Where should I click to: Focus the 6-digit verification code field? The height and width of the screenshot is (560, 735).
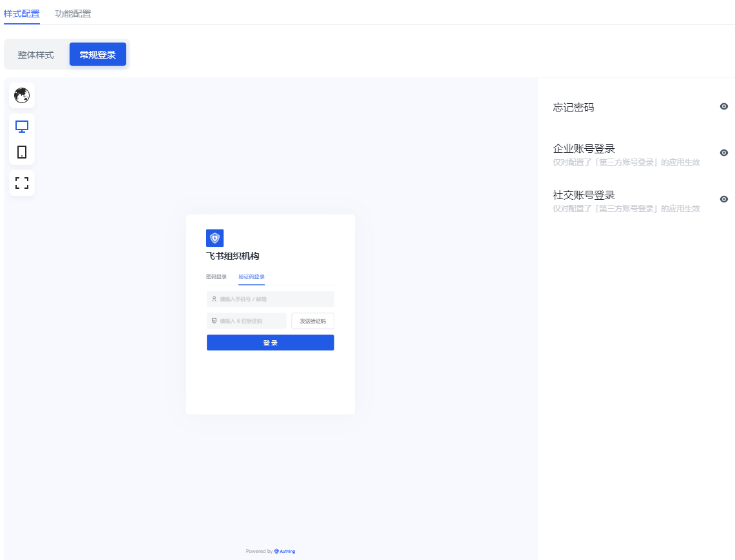pyautogui.click(x=246, y=321)
